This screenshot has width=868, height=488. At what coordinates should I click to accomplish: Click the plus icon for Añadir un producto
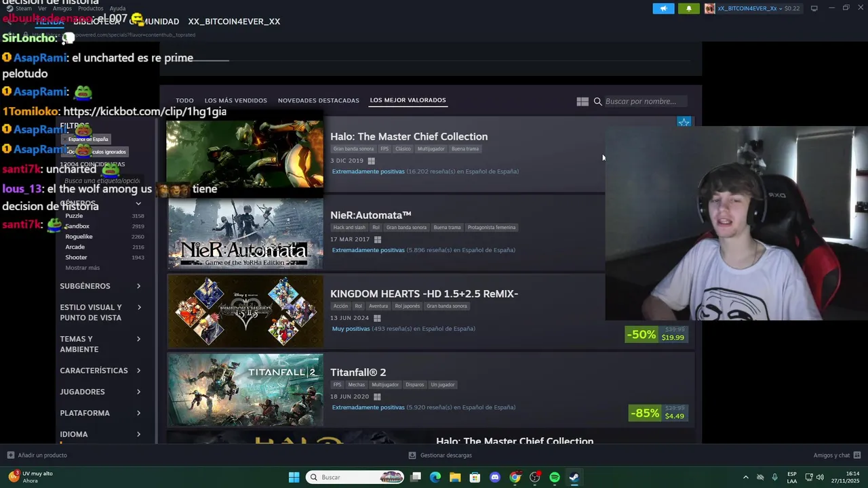point(10,455)
